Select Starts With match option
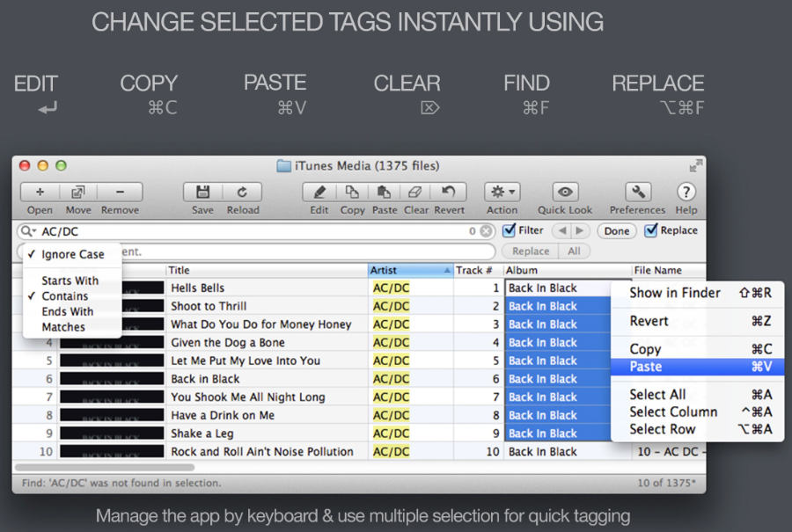 pos(72,281)
